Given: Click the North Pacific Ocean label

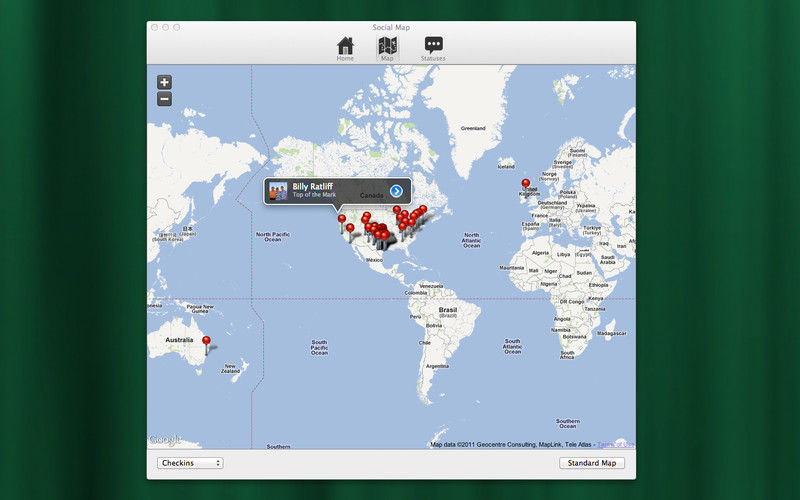Looking at the screenshot, I should coord(272,237).
